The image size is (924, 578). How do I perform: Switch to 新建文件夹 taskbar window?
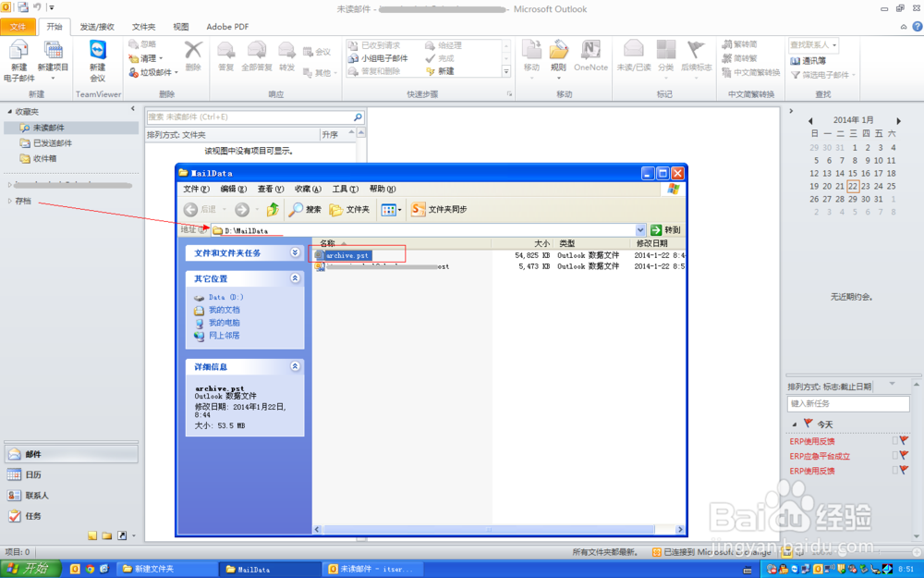[166, 569]
